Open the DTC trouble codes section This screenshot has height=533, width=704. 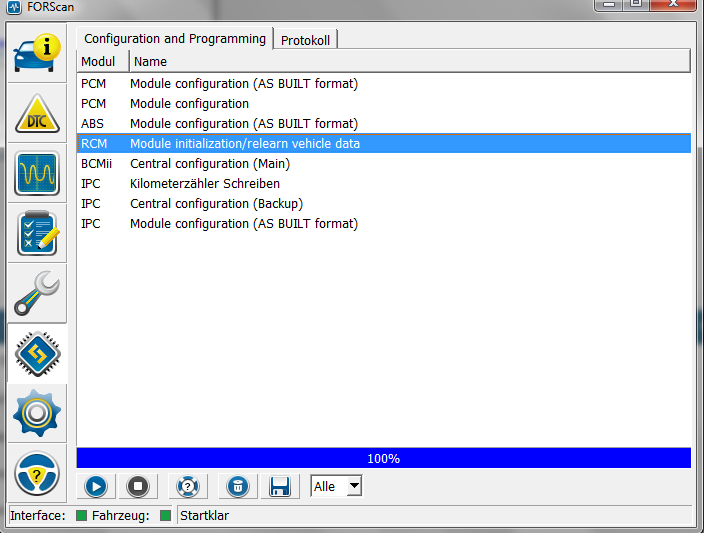click(37, 115)
